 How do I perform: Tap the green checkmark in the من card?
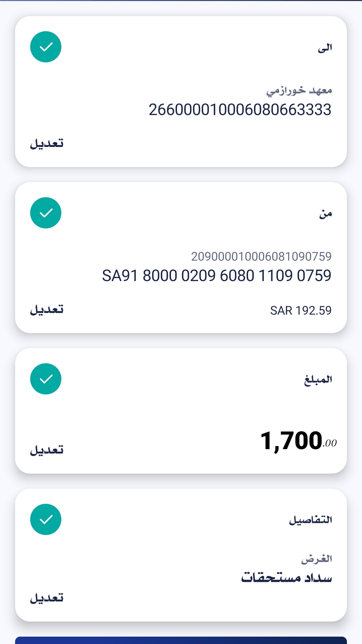tap(46, 213)
